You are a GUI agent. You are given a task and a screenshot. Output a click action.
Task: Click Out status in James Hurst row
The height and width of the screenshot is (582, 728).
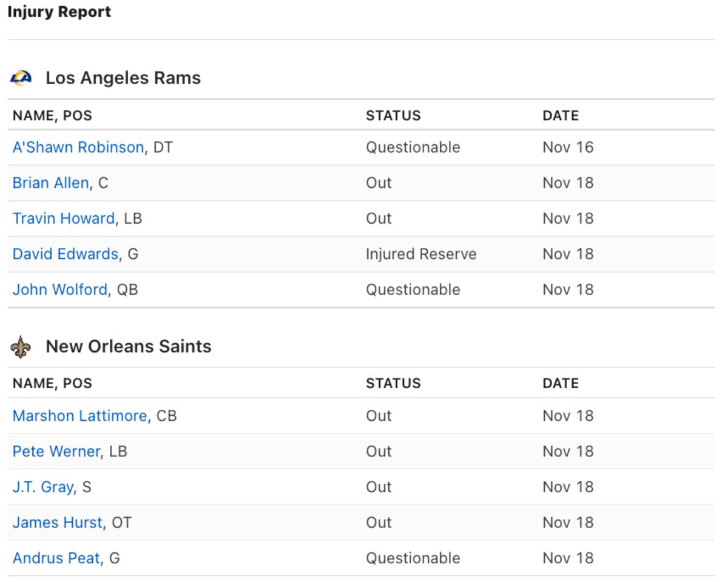pyautogui.click(x=379, y=523)
